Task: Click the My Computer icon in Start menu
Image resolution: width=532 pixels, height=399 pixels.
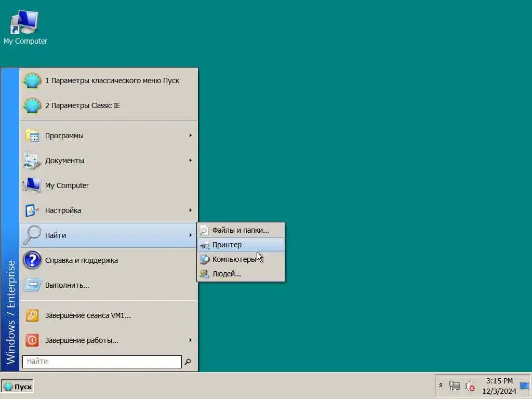Action: [32, 185]
